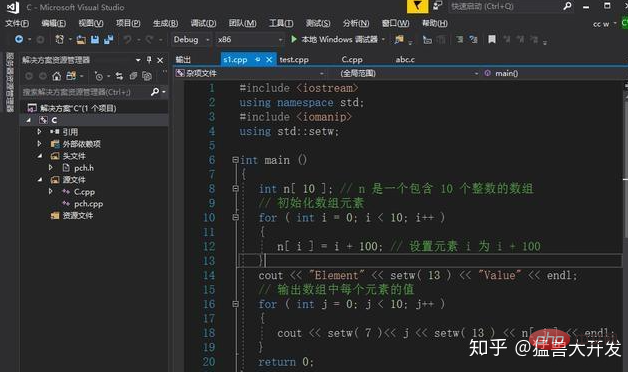
Task: Click the new project toolbar icon
Action: point(60,39)
